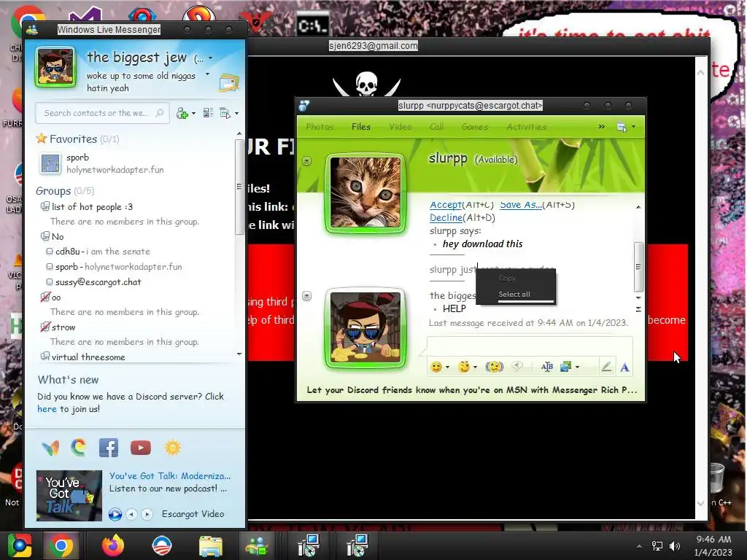Viewport: 747px width, 560px height.
Task: Click the Edge-style browser icon beside Facebook
Action: [x=79, y=447]
